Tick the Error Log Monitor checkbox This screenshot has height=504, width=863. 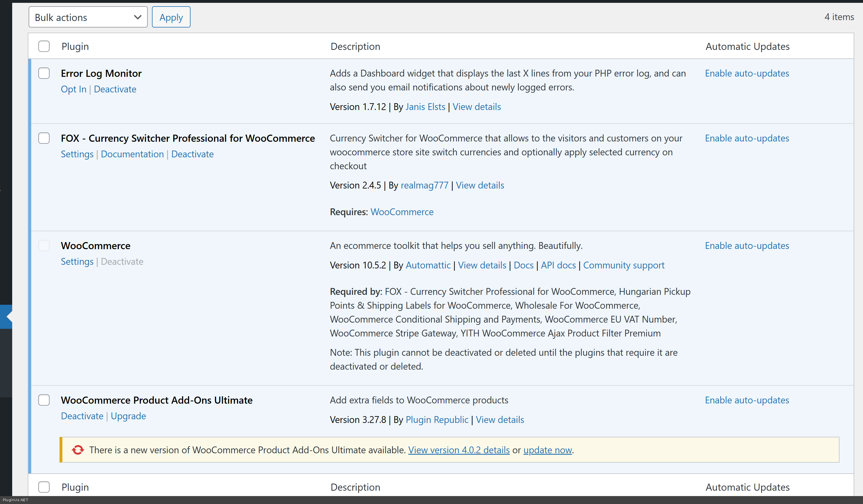(44, 73)
